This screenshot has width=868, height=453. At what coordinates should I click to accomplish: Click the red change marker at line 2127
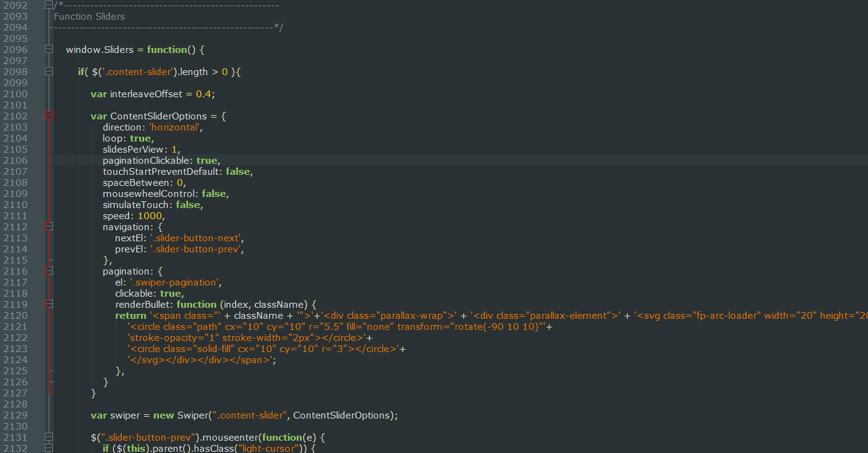tap(50, 393)
